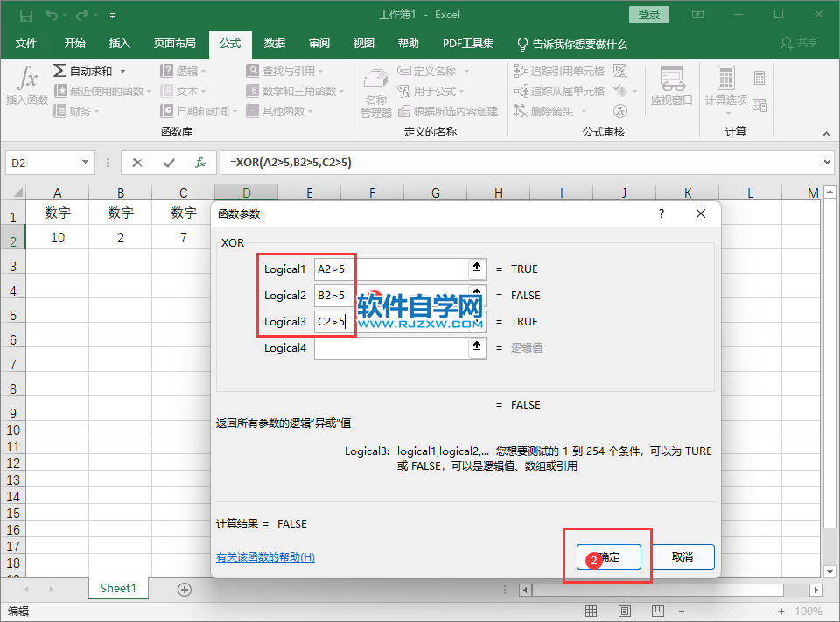
Task: Open the PDF工具集 tab
Action: click(467, 44)
